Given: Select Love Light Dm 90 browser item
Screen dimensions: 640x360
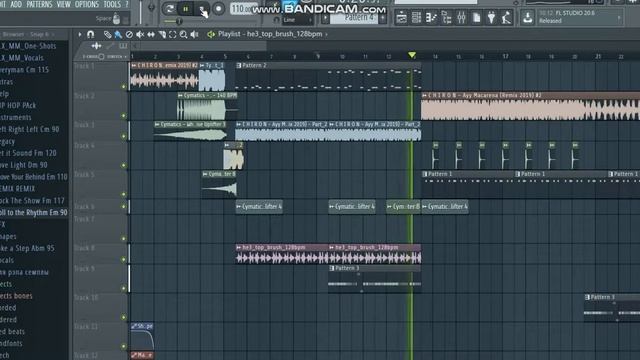Looking at the screenshot, I should coord(24,165).
